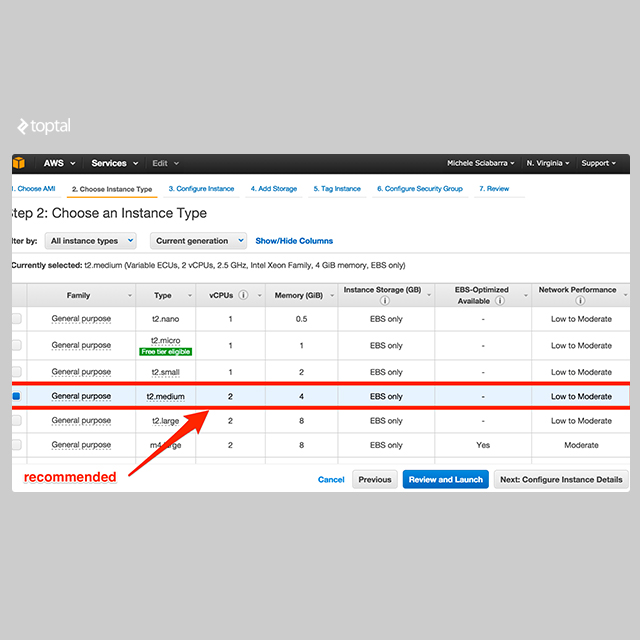Go to the Review step tab
Screen dimensions: 640x640
[494, 189]
